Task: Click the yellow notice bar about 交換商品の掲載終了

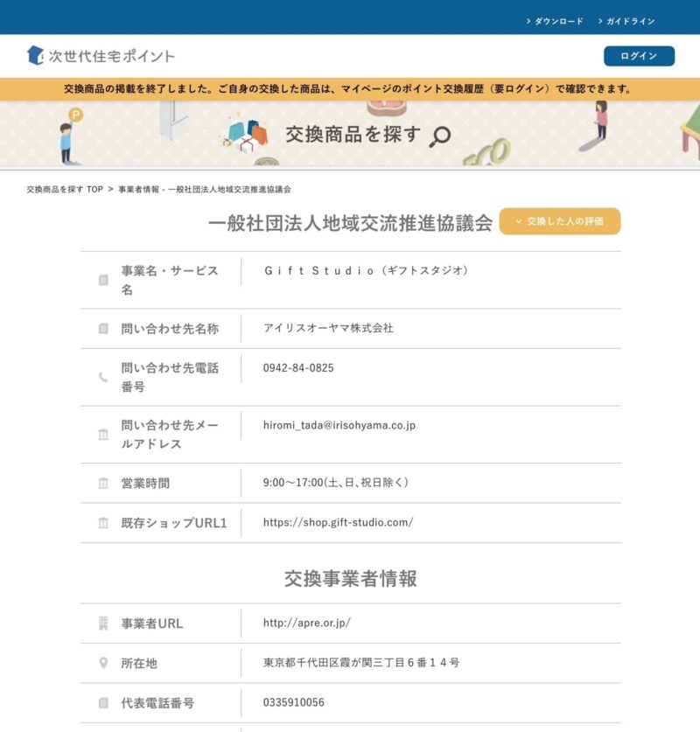Action: 350,87
